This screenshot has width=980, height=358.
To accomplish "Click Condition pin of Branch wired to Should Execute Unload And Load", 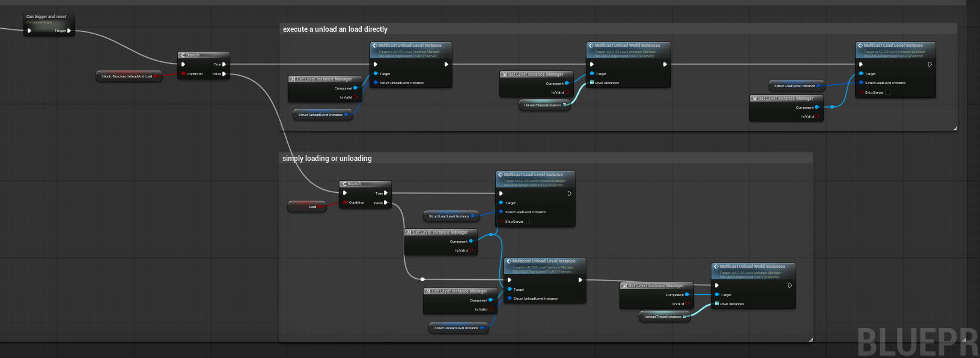I will pos(183,74).
